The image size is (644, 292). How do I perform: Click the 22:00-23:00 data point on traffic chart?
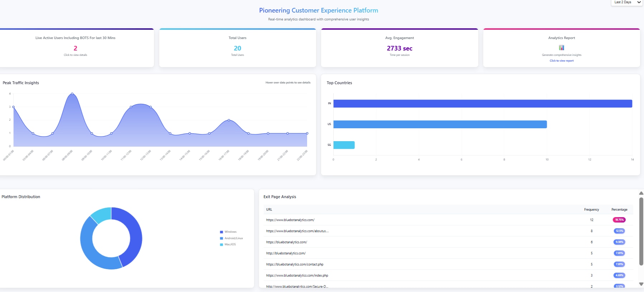coord(307,133)
